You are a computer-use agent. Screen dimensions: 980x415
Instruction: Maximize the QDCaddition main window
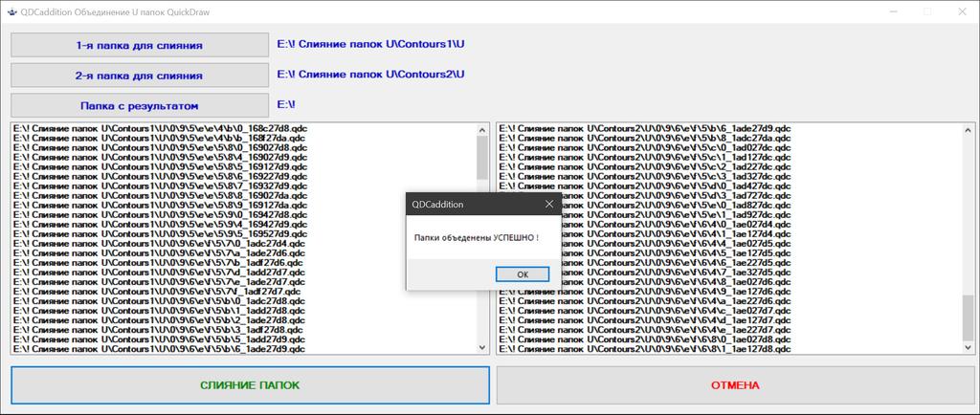click(x=926, y=11)
